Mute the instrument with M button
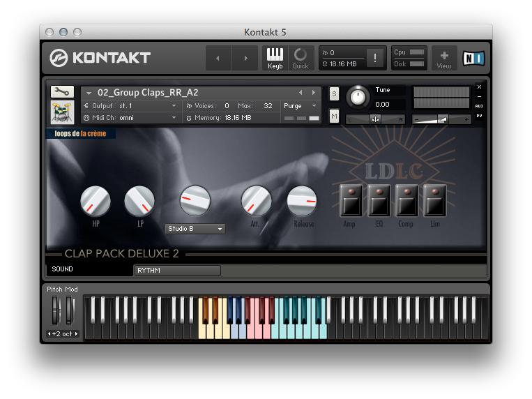 coord(334,116)
